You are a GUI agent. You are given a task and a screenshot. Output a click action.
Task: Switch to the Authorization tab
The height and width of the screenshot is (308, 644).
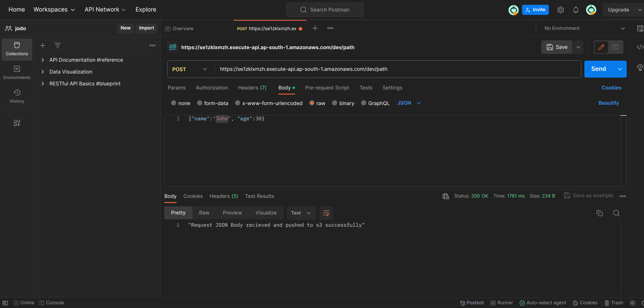212,88
